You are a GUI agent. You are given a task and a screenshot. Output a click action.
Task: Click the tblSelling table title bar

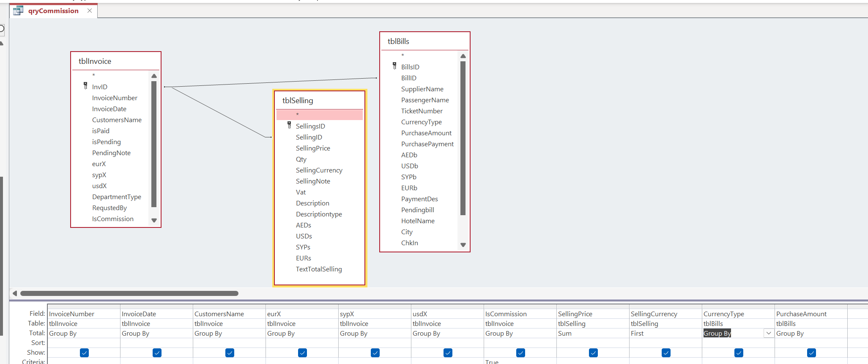tap(320, 101)
